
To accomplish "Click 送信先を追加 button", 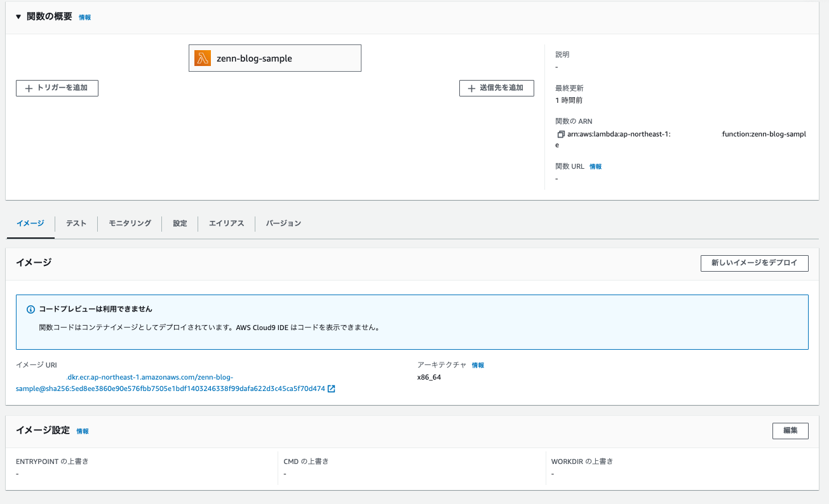I will click(497, 88).
